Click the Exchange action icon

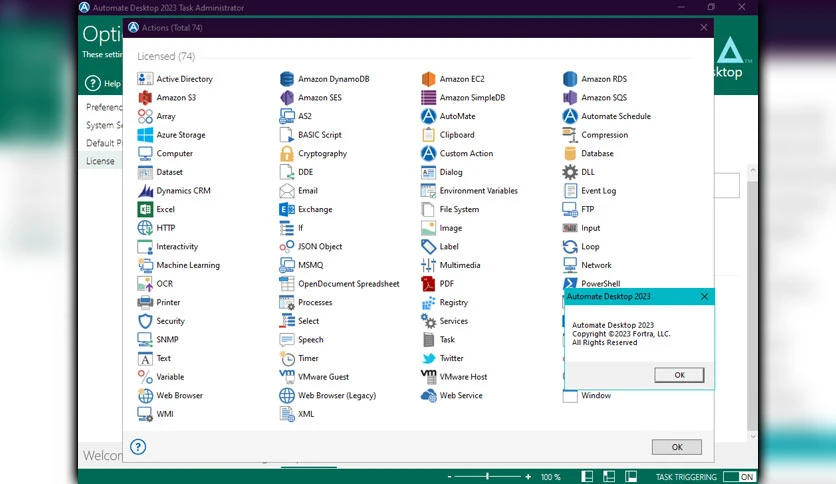tap(287, 209)
